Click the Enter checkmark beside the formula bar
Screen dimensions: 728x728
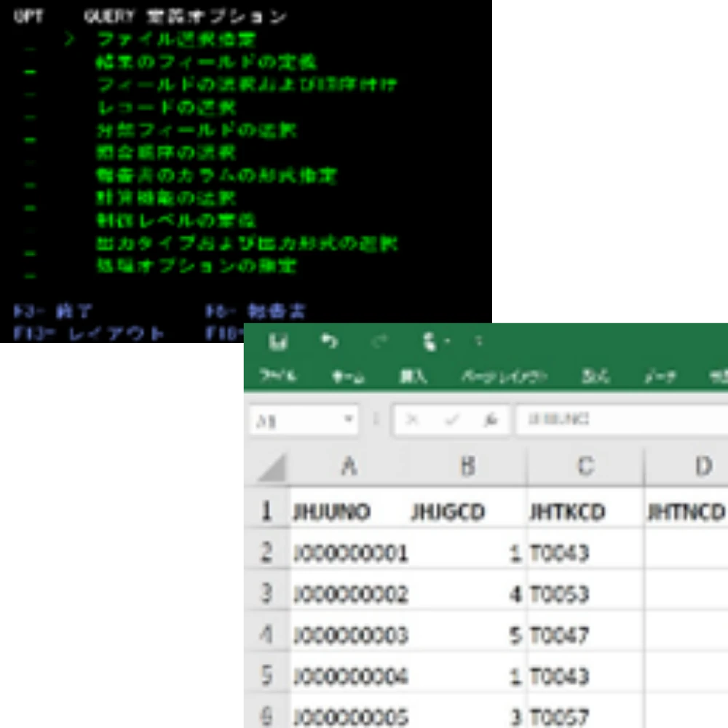coord(451,420)
